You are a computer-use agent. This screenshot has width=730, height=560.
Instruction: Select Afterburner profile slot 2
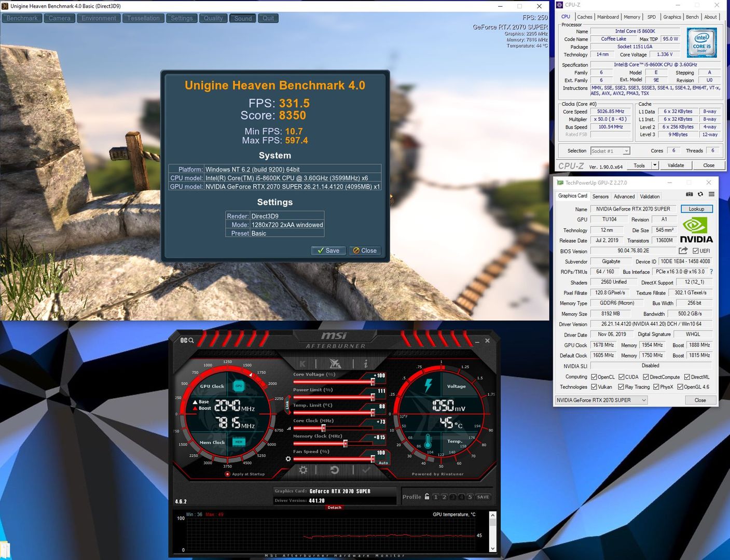(444, 497)
